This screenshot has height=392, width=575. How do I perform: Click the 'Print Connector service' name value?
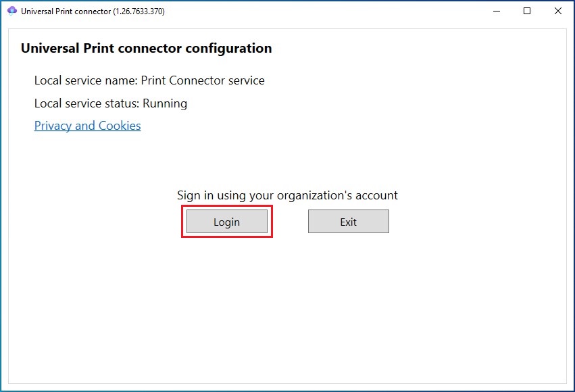click(x=203, y=81)
